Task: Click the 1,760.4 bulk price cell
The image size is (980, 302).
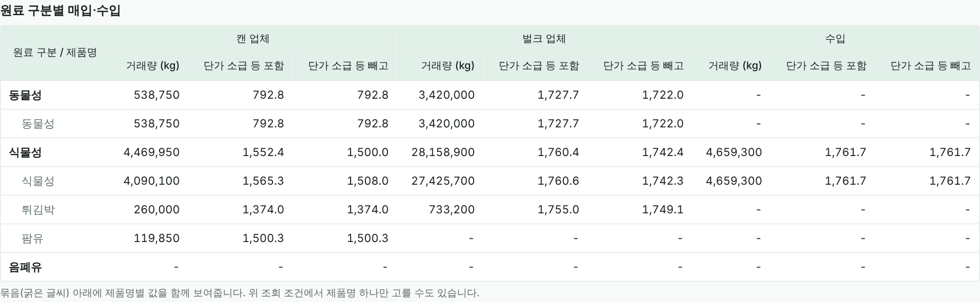Action: pos(558,152)
